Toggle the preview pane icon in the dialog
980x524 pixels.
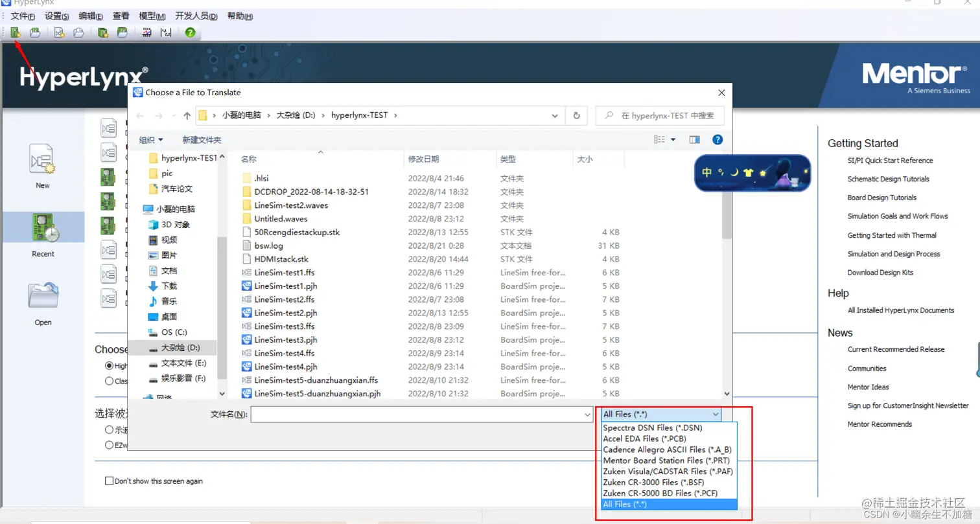pyautogui.click(x=694, y=140)
